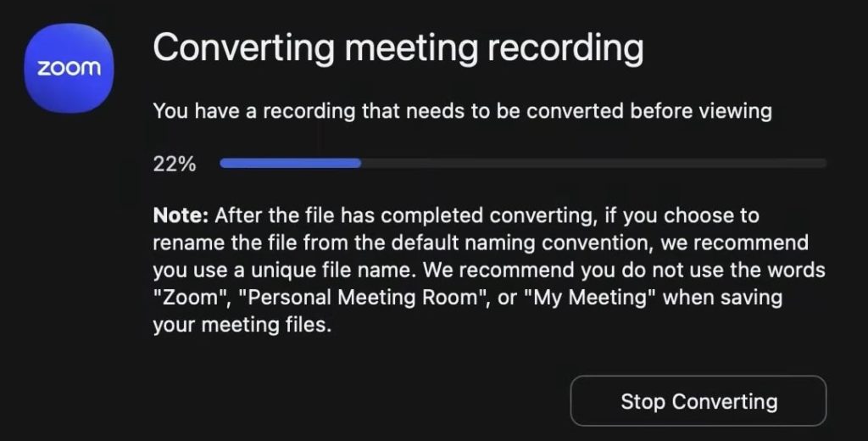Click the "Converting meeting recording" heading
Image resolution: width=868 pixels, height=441 pixels.
[398, 47]
